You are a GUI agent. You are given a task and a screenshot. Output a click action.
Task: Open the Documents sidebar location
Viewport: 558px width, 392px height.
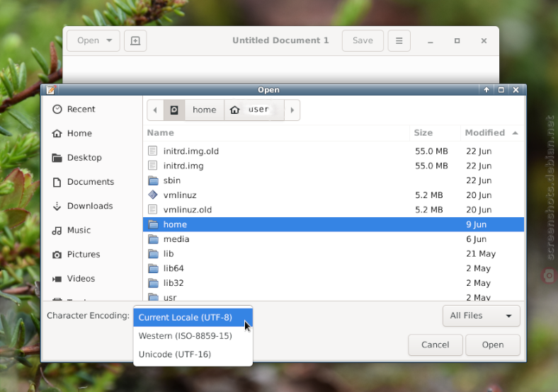92,182
